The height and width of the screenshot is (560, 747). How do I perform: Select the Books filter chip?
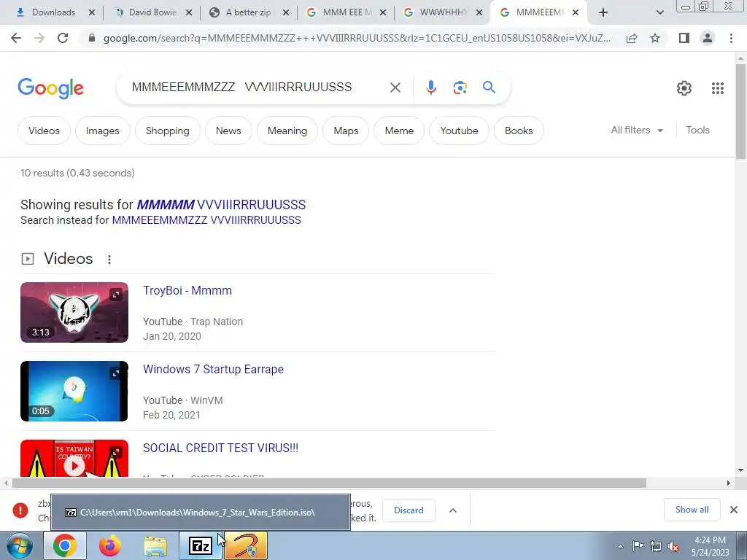point(519,131)
